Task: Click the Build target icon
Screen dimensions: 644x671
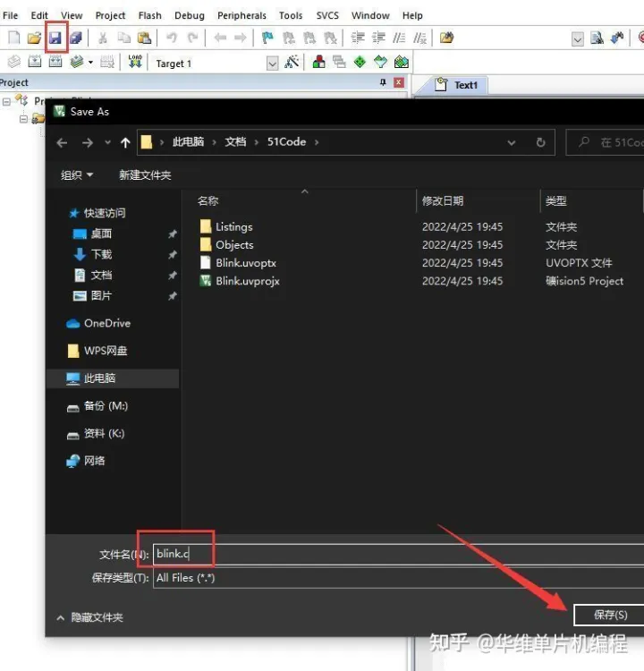Action: [35, 62]
